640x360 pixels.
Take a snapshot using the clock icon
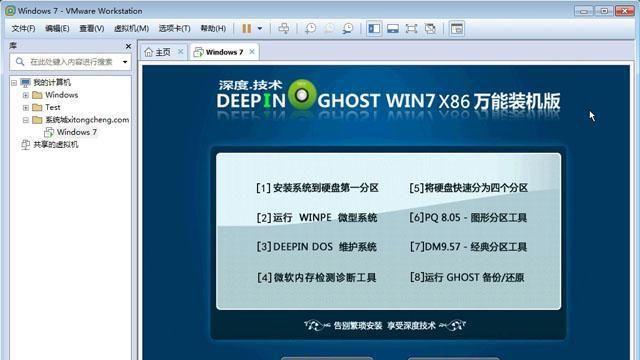point(311,29)
